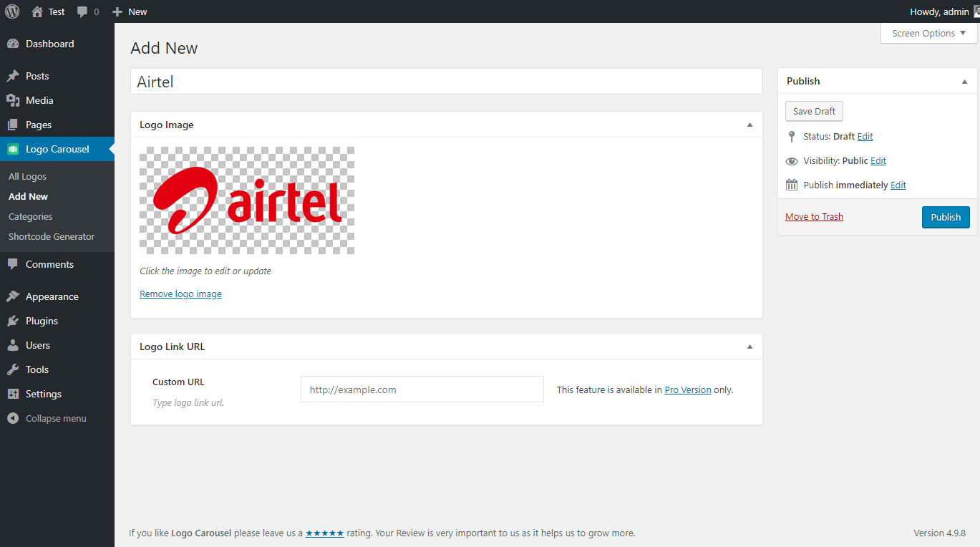Image resolution: width=980 pixels, height=547 pixels.
Task: Open the Screen Options dropdown
Action: (928, 33)
